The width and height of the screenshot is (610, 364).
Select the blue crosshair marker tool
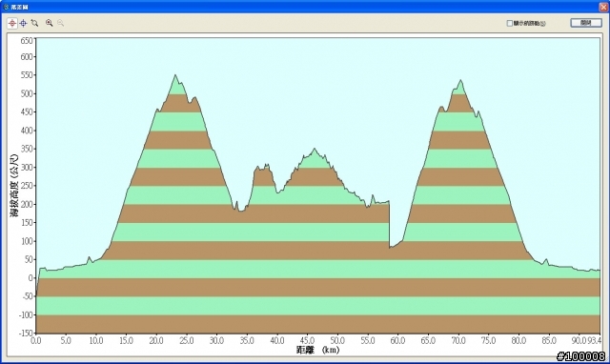23,23
